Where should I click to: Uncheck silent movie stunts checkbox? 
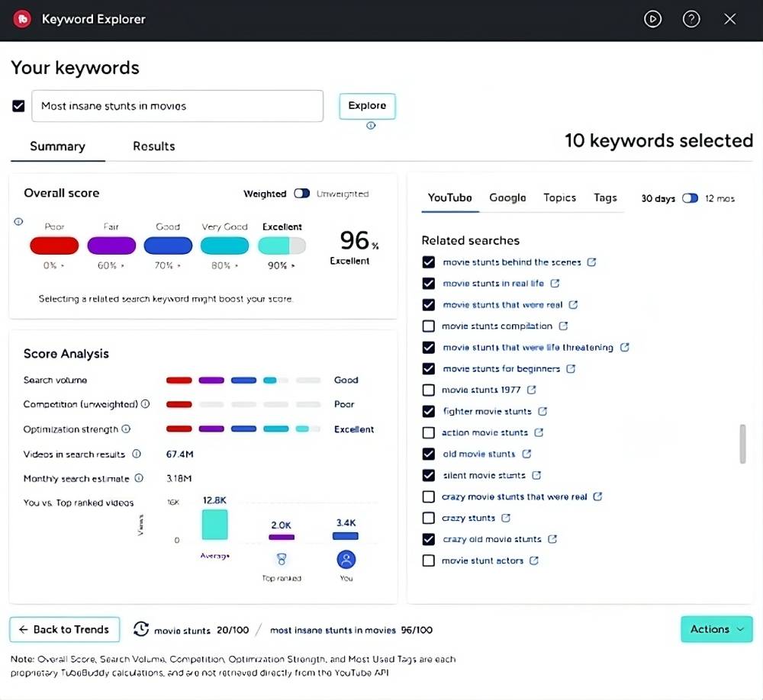428,475
